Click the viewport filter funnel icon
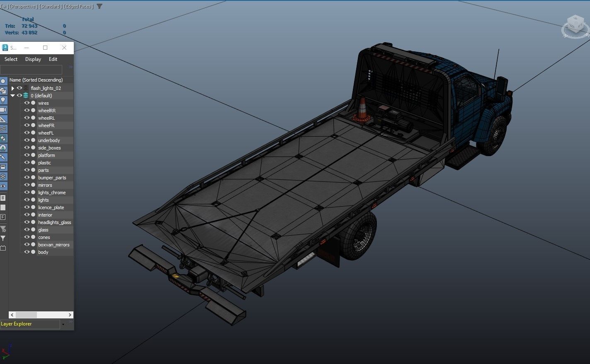The height and width of the screenshot is (364, 590). pyautogui.click(x=100, y=6)
